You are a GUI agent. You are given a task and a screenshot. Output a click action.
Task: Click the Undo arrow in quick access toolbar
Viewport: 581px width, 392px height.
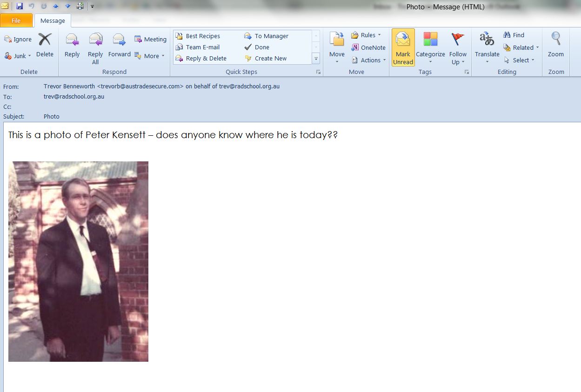(31, 6)
